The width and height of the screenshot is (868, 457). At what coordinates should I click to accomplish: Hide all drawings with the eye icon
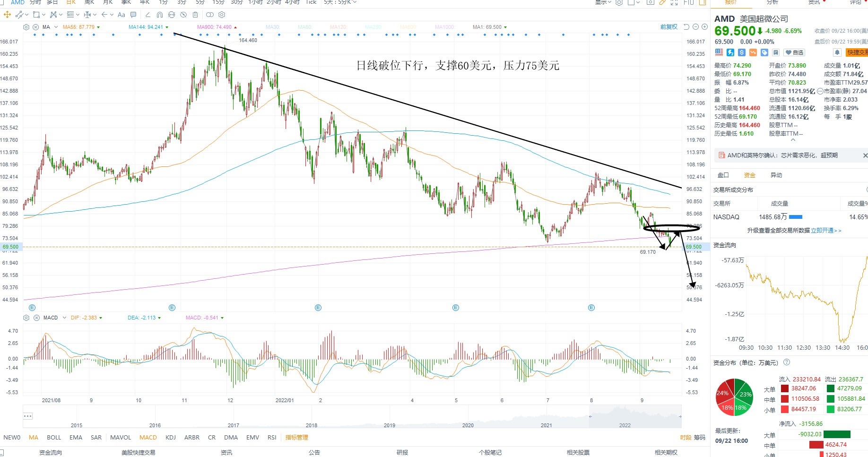click(183, 15)
